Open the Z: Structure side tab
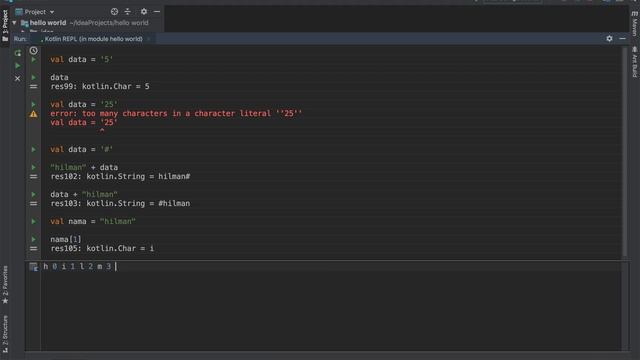Viewport: 640px width, 360px height. pyautogui.click(x=5, y=334)
